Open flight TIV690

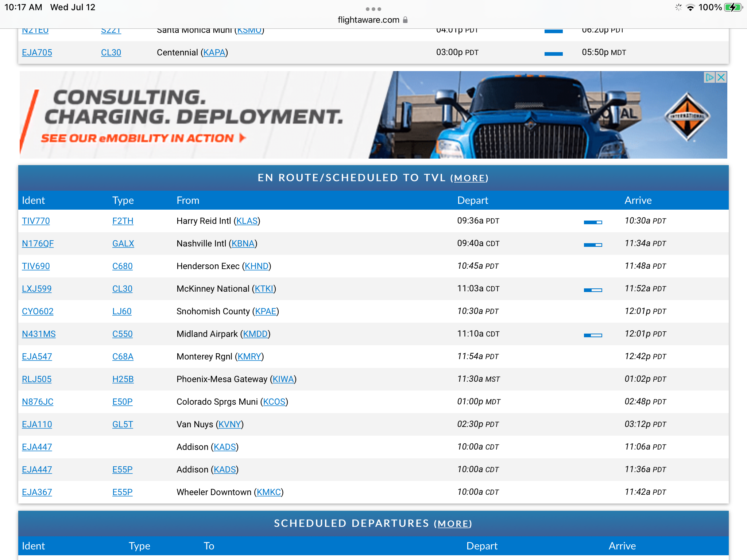pyautogui.click(x=36, y=266)
